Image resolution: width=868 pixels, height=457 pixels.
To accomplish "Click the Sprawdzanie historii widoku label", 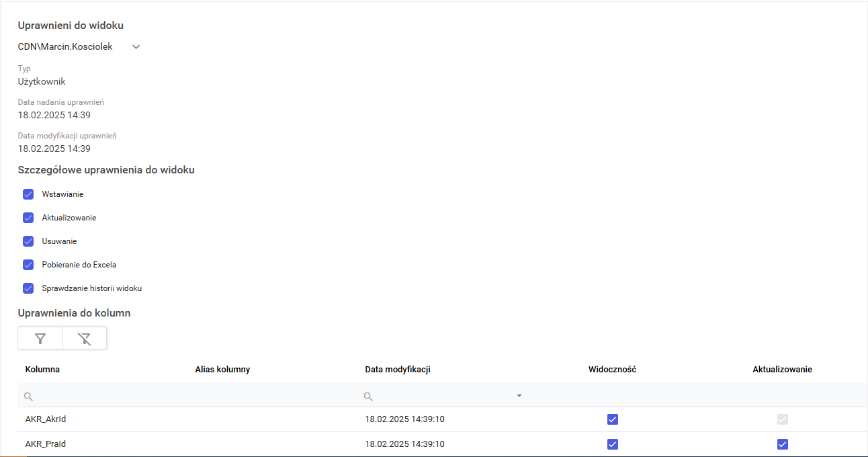I will [x=92, y=288].
